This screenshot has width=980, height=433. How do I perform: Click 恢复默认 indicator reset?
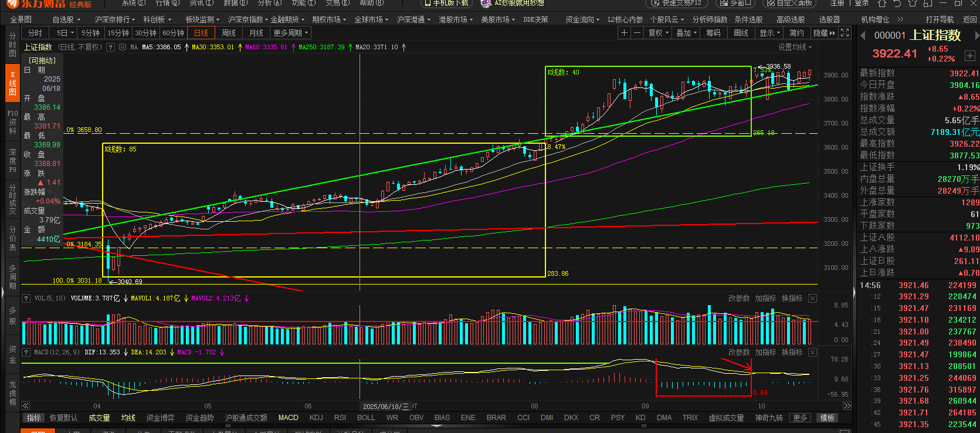(63, 418)
